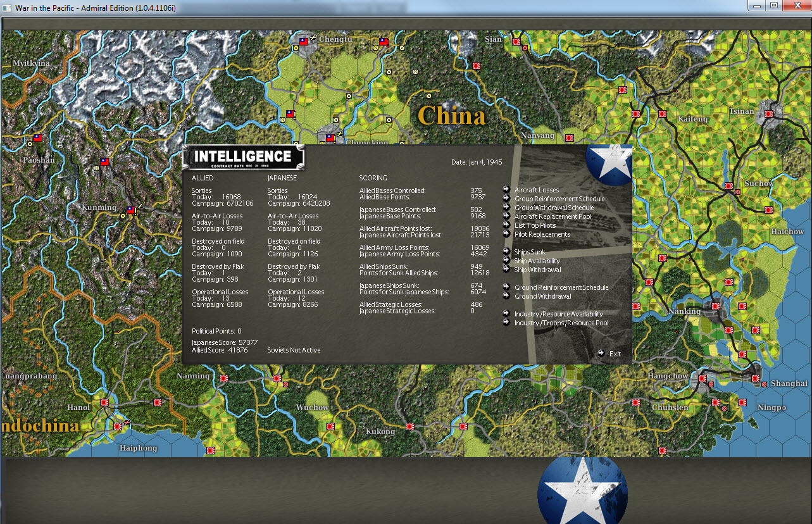Click Japanese Bases Controlled value 502
Screen dimensions: 812x524
click(477, 209)
